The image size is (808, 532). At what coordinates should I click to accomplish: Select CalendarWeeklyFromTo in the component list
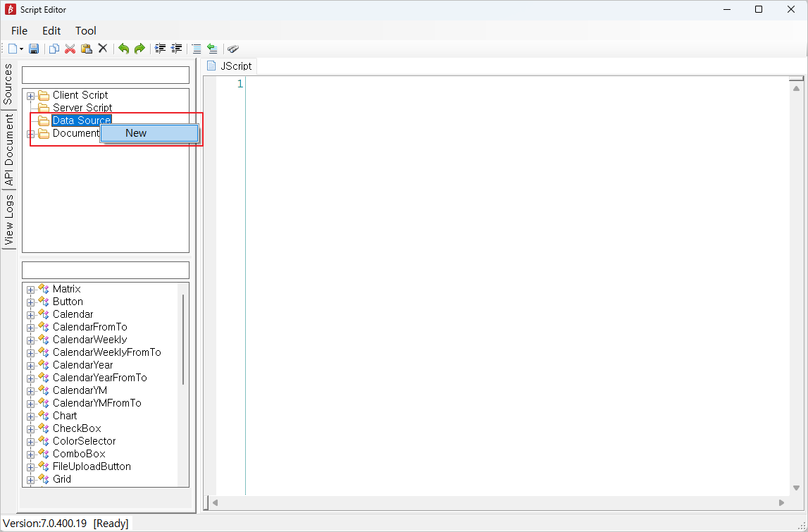(x=106, y=352)
